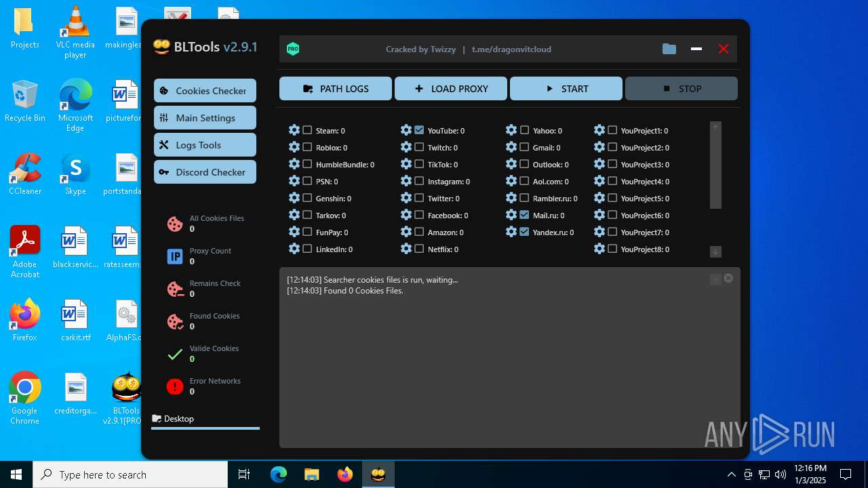Tick the Instagram checkbox

[x=419, y=181]
